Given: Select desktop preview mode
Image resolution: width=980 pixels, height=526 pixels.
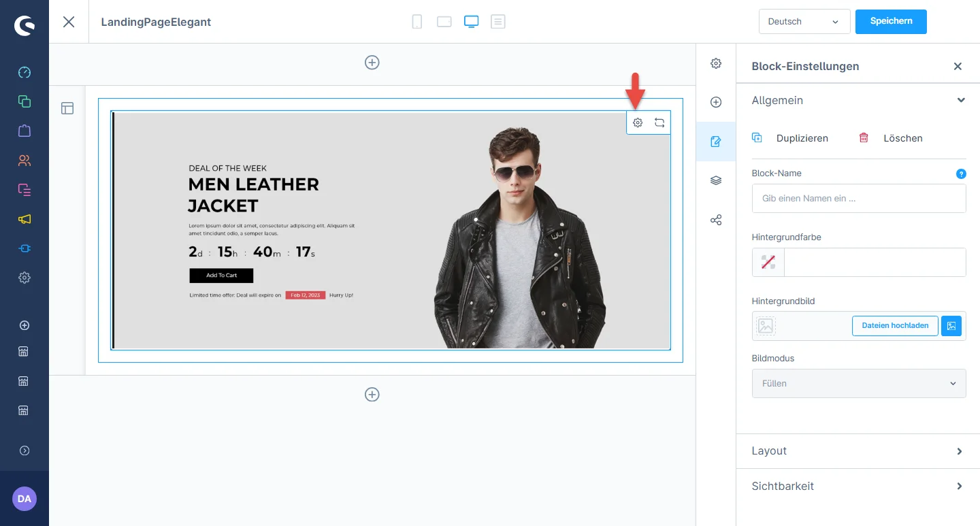Looking at the screenshot, I should [471, 22].
